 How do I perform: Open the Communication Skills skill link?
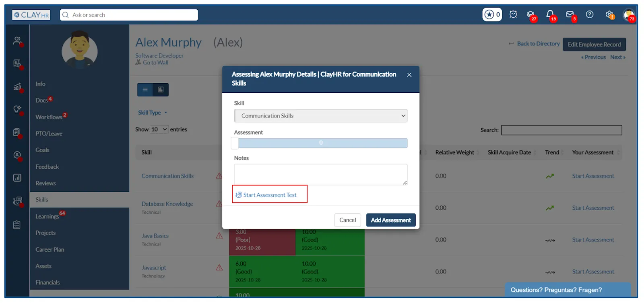[167, 176]
